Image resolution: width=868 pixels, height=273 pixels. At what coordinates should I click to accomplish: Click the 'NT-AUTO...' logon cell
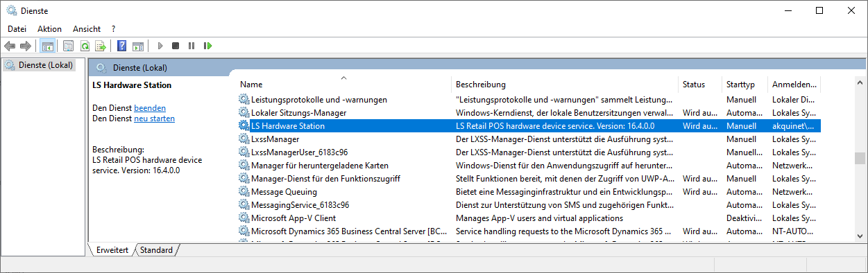coord(793,231)
